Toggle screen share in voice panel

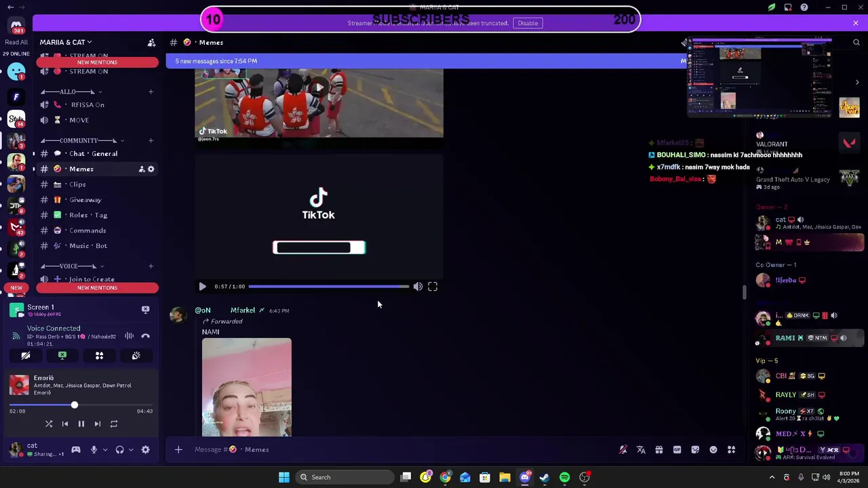(x=62, y=355)
